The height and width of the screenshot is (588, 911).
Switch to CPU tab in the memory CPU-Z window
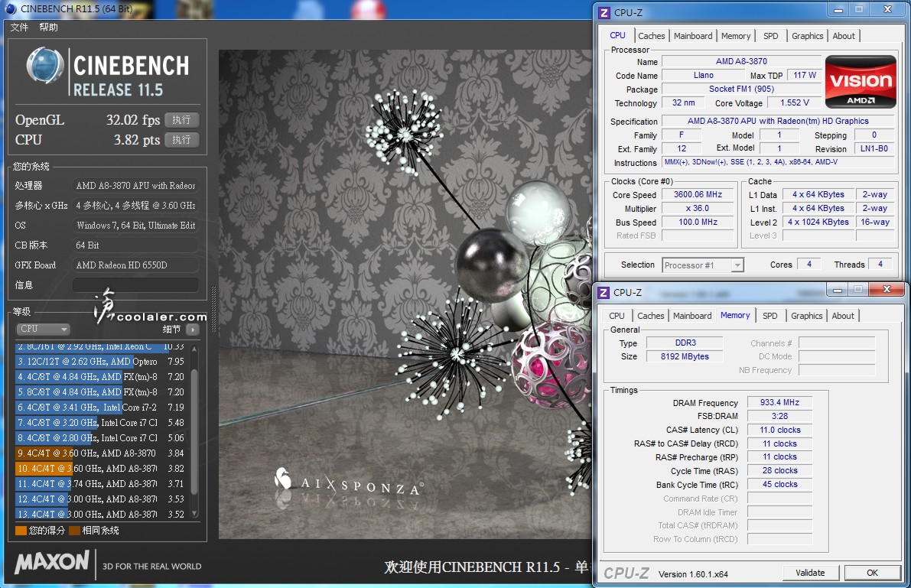[617, 316]
